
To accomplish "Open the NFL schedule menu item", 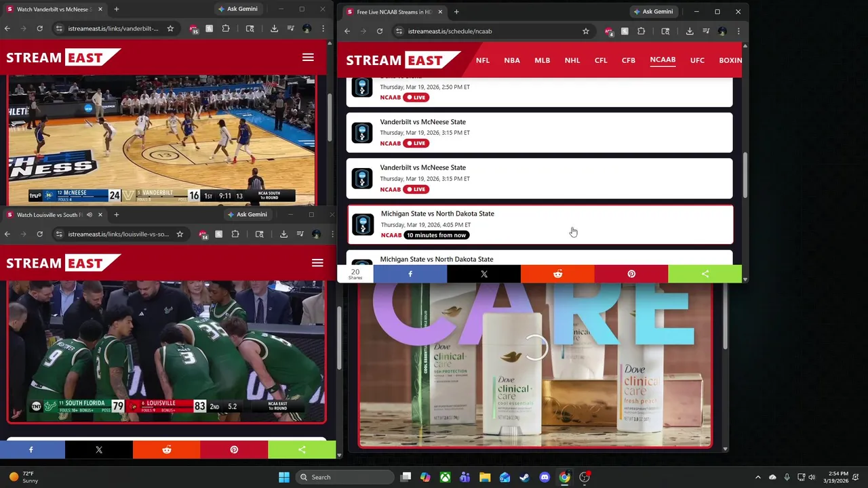I will tap(482, 60).
